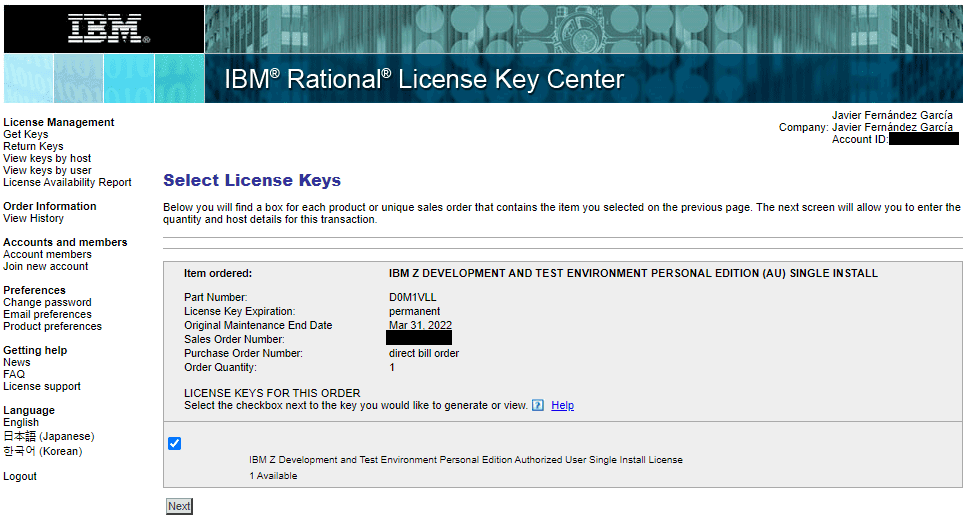Viewport: 973px width, 523px height.
Task: Click the help question mark icon
Action: (538, 405)
